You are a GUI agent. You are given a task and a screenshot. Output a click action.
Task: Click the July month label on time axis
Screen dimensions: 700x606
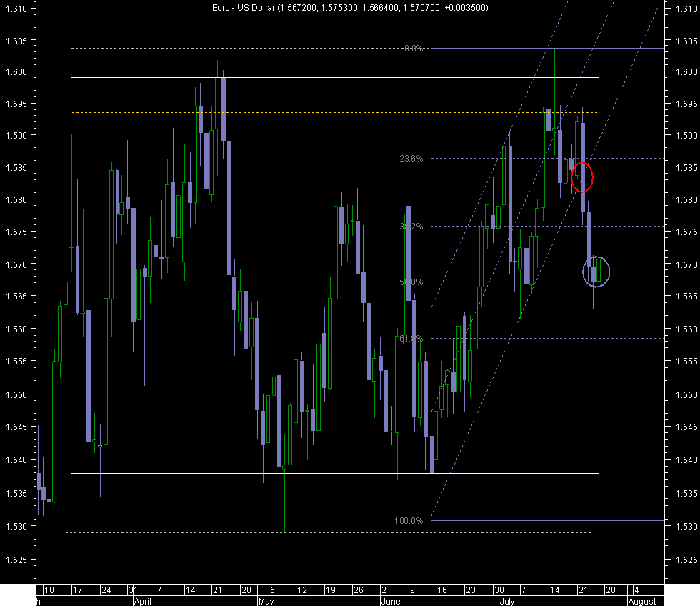click(507, 601)
